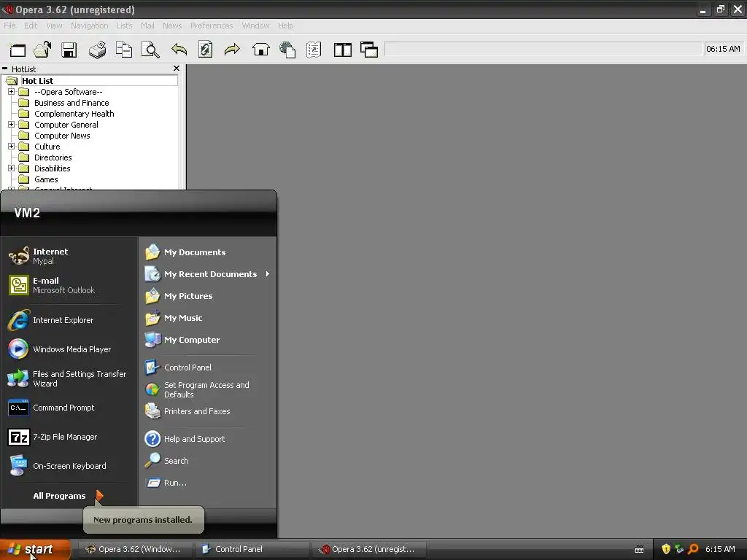Open the Window menu
This screenshot has width=747, height=560.
tap(255, 26)
